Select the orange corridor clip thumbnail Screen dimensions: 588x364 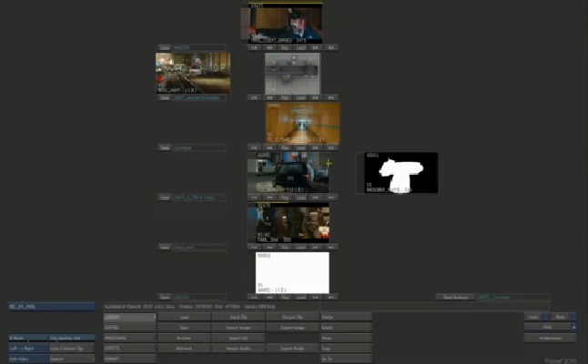coord(302,124)
